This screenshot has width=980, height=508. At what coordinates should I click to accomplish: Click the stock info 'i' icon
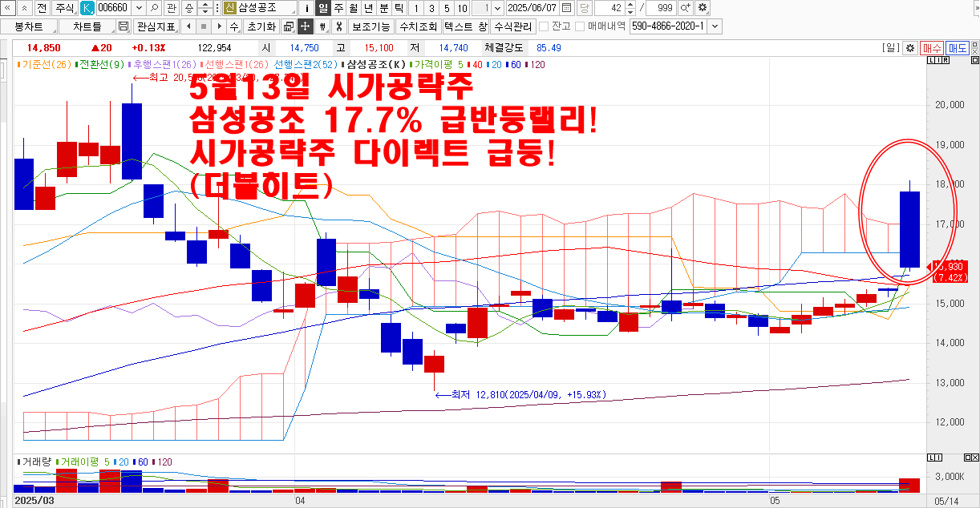[x=308, y=8]
